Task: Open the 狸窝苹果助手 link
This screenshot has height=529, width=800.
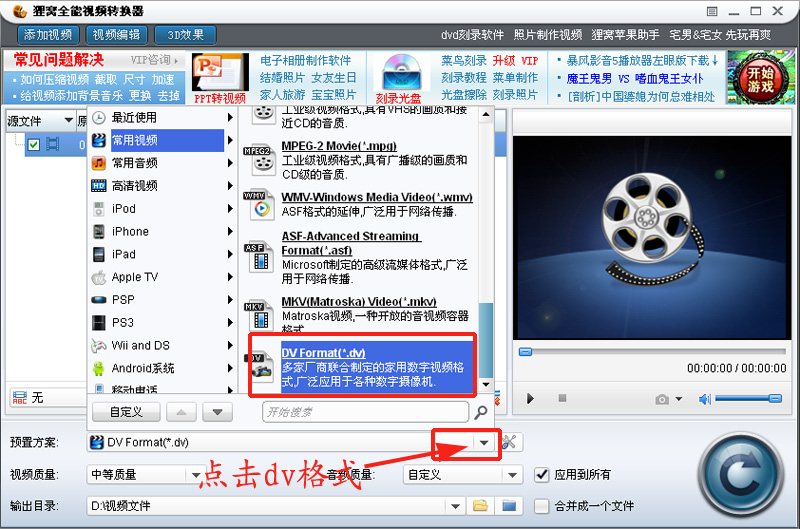Action: [625, 35]
